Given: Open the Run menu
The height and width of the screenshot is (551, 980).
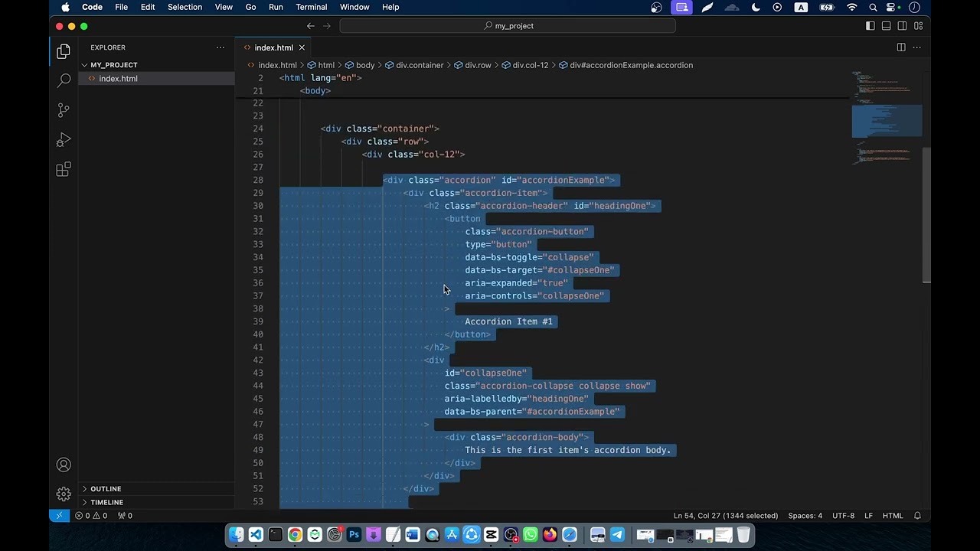Looking at the screenshot, I should [x=276, y=7].
